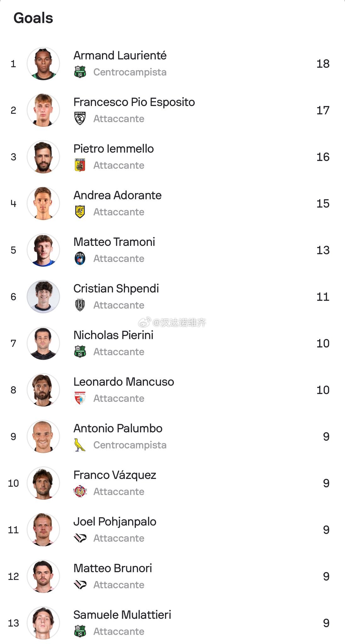Click Laurienté's goal count of 18
345x644 pixels.
pyautogui.click(x=323, y=64)
